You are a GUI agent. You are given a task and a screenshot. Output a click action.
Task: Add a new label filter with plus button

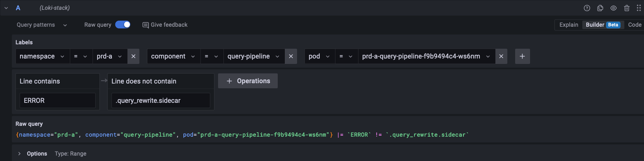click(x=522, y=56)
